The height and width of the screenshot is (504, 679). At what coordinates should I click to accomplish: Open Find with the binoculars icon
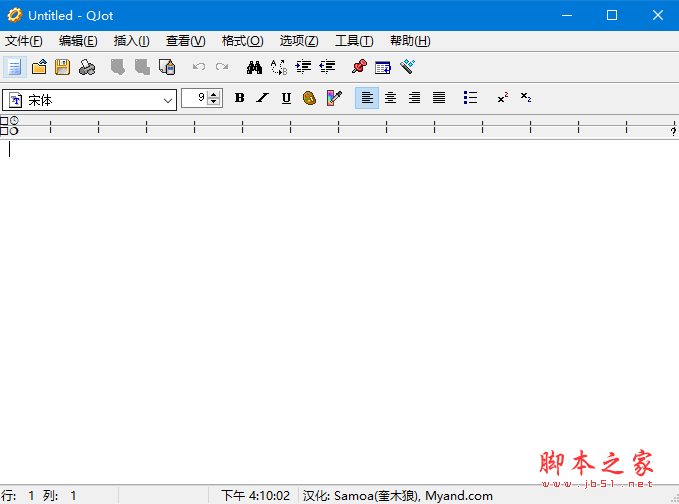254,67
